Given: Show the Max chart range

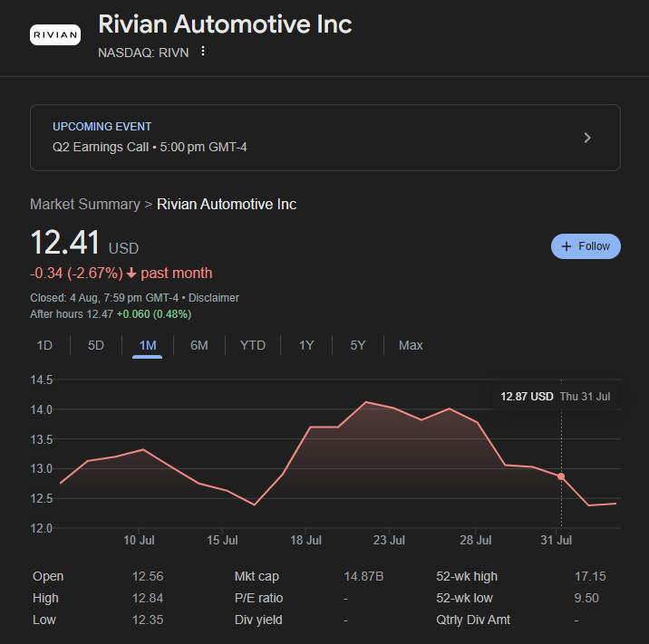Looking at the screenshot, I should (411, 345).
